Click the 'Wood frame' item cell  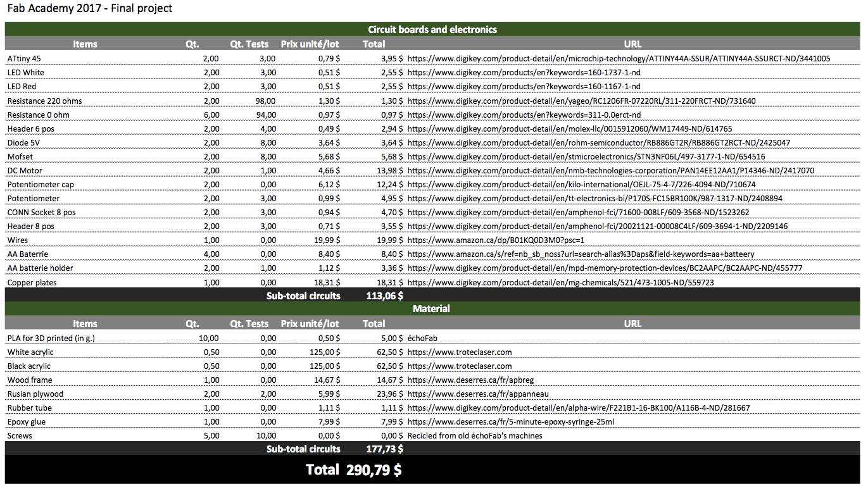[30, 380]
